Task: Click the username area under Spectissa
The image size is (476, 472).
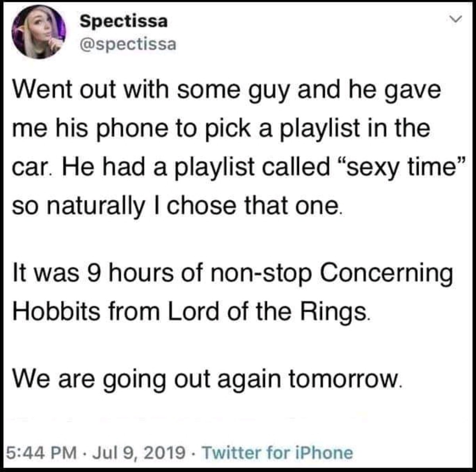Action: click(128, 44)
